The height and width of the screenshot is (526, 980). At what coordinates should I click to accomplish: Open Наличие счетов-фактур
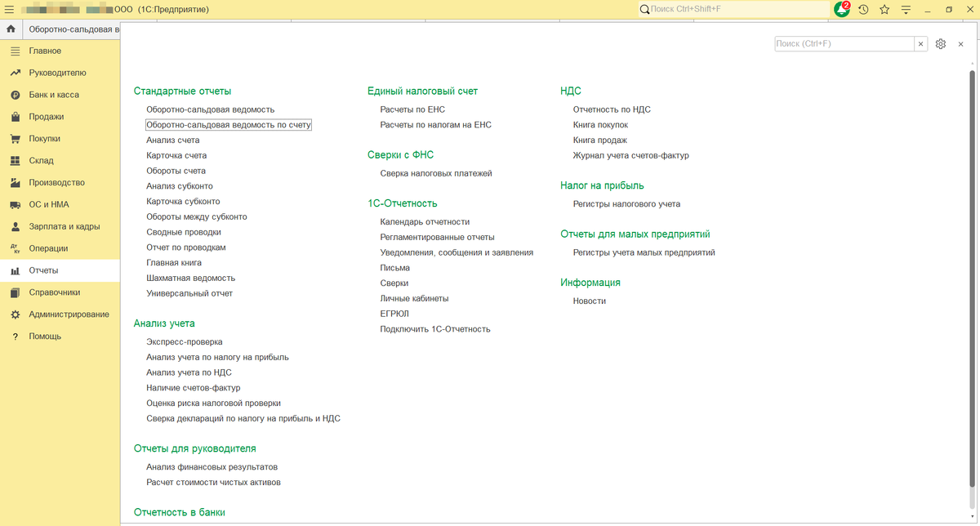(x=194, y=388)
